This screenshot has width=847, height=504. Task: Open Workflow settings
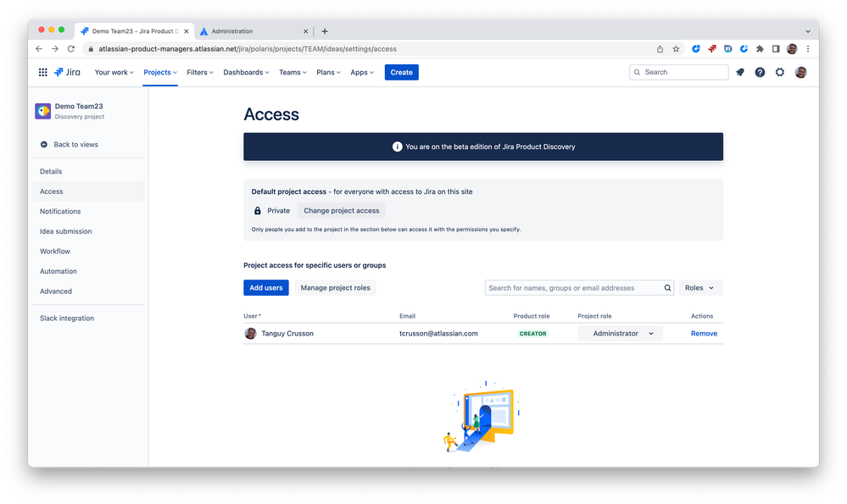pos(88,252)
